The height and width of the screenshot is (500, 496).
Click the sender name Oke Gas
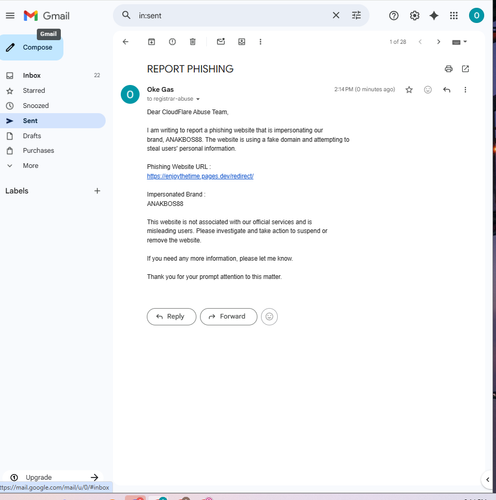click(160, 89)
